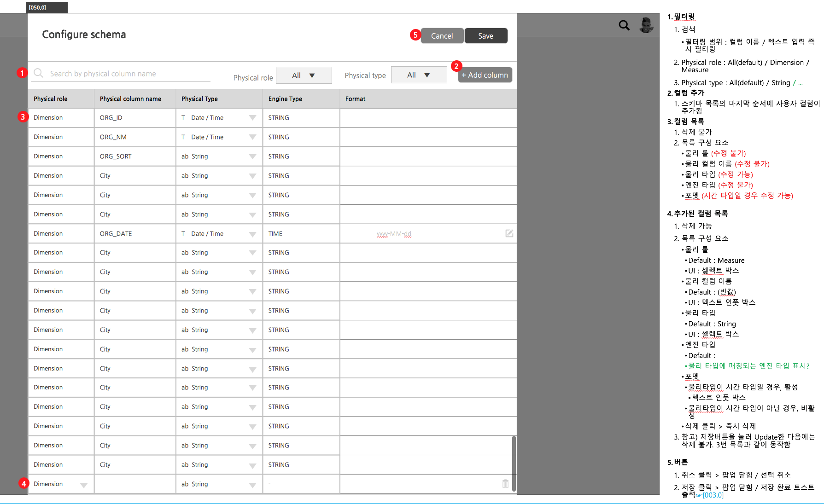This screenshot has width=824, height=504.
Task: Open Physical Type dropdown for ORG_DATE row
Action: (252, 234)
